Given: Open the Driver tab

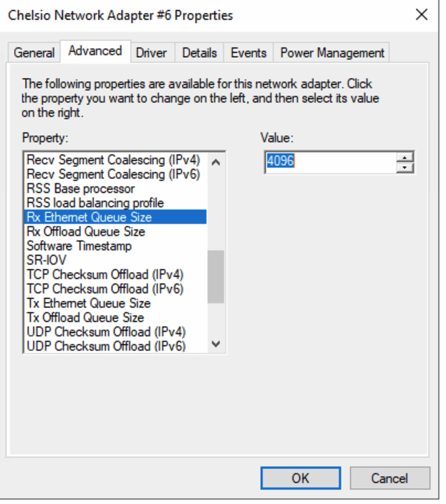Looking at the screenshot, I should click(152, 53).
